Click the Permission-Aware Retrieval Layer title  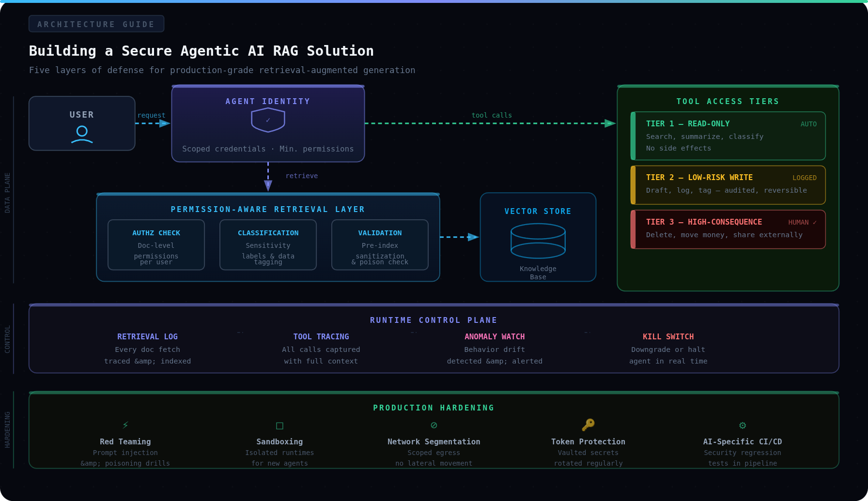(268, 210)
